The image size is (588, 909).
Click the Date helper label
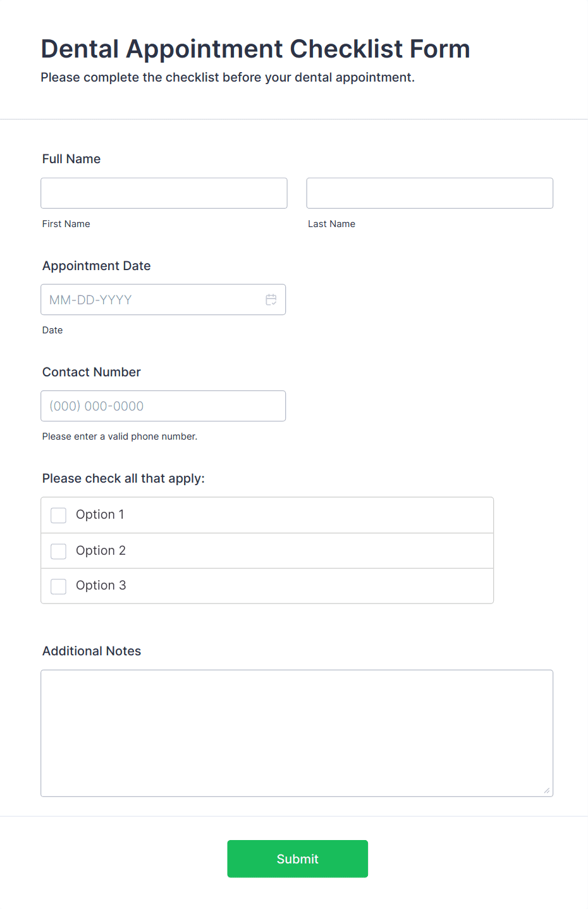pyautogui.click(x=52, y=330)
